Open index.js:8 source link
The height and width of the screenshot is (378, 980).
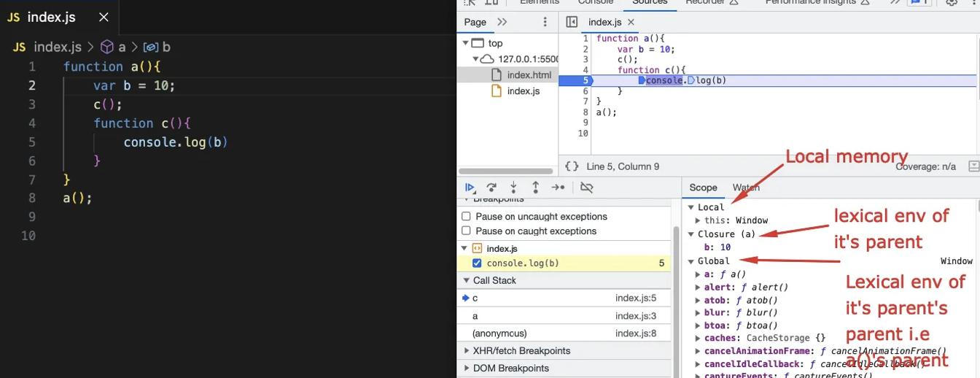point(636,333)
